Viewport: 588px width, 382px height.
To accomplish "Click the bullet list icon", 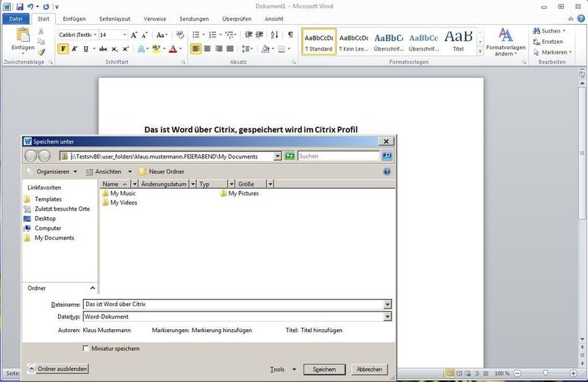I will point(196,35).
